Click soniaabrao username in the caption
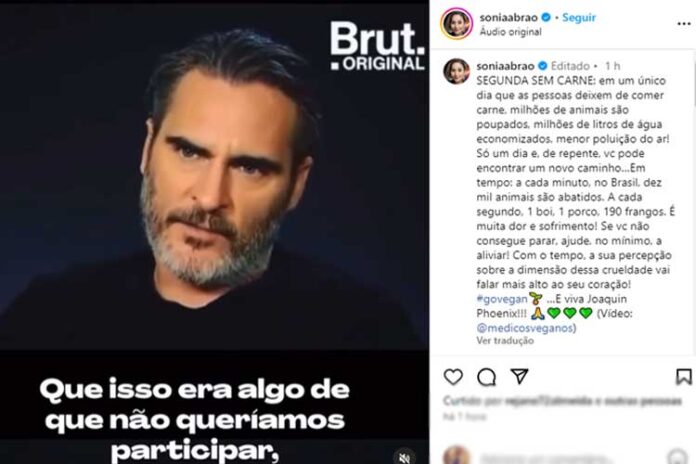 (x=506, y=66)
